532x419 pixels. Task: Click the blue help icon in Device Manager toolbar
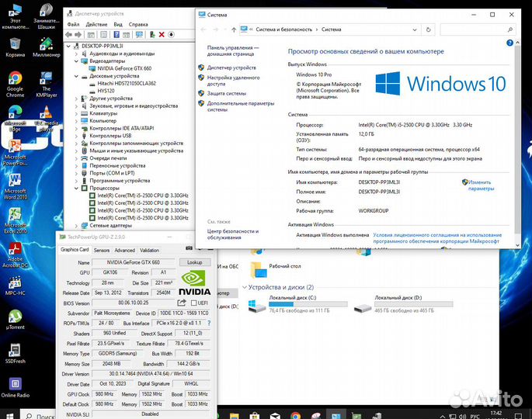click(x=116, y=35)
